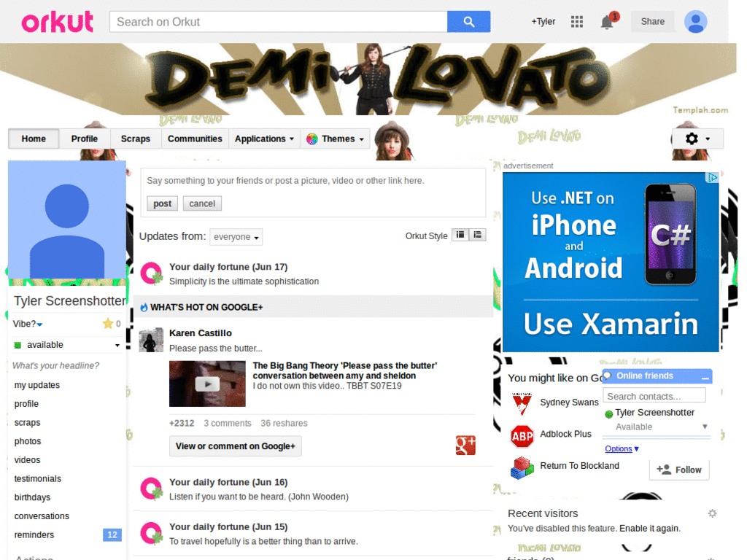Click the Return To Blockland cube icon
747x560 pixels.
522,467
